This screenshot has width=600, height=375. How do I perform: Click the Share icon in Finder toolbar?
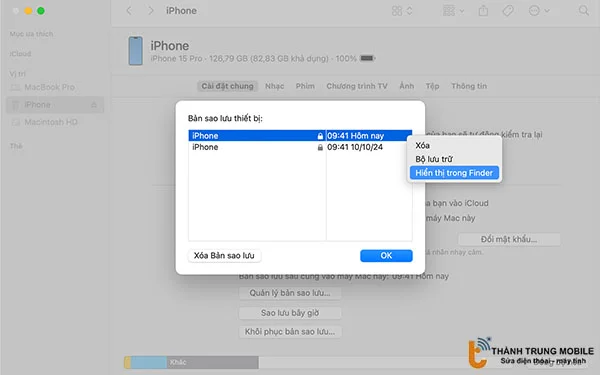(483, 11)
